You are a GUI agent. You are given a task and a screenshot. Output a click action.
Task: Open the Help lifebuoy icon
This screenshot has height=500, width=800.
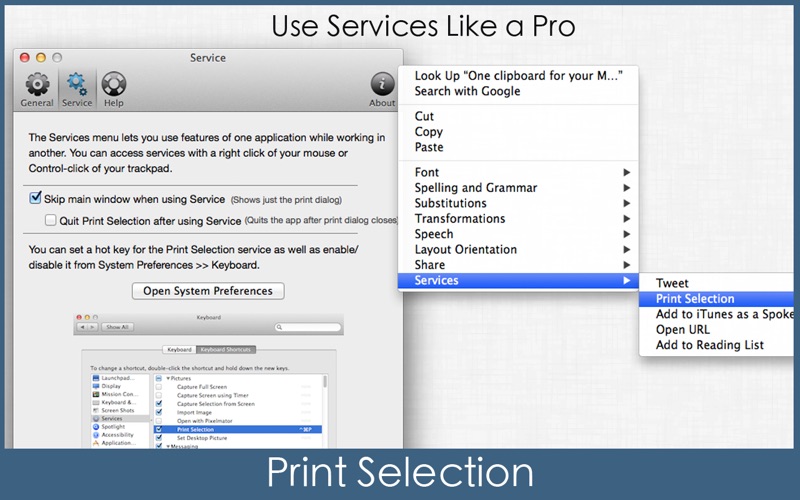tap(114, 86)
